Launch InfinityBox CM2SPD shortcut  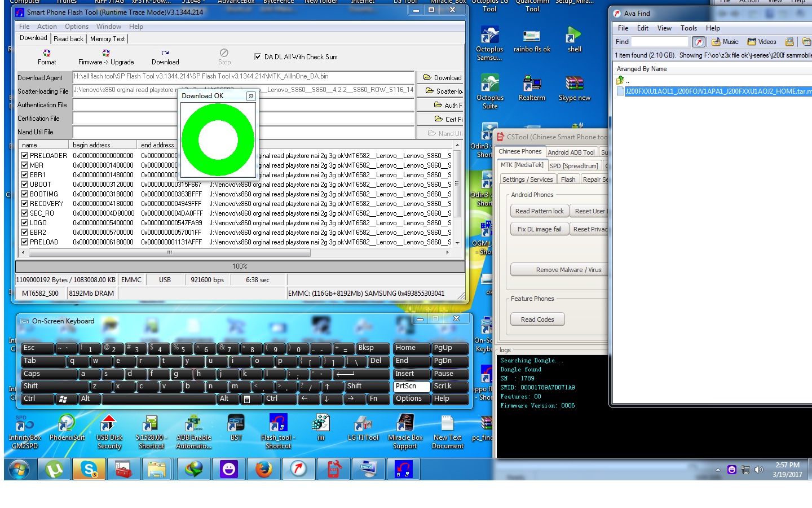25,432
